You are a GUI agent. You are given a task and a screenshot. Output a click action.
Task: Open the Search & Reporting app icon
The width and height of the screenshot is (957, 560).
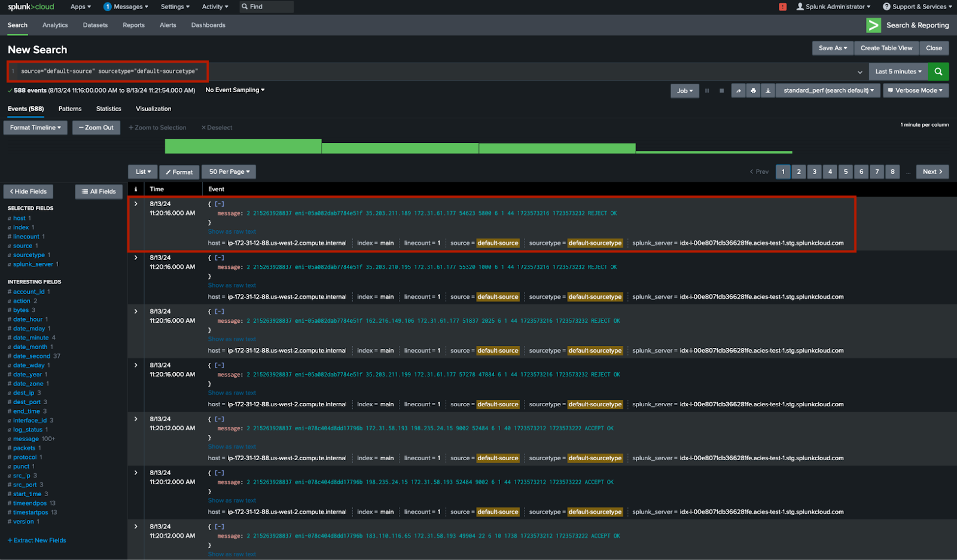click(x=873, y=25)
